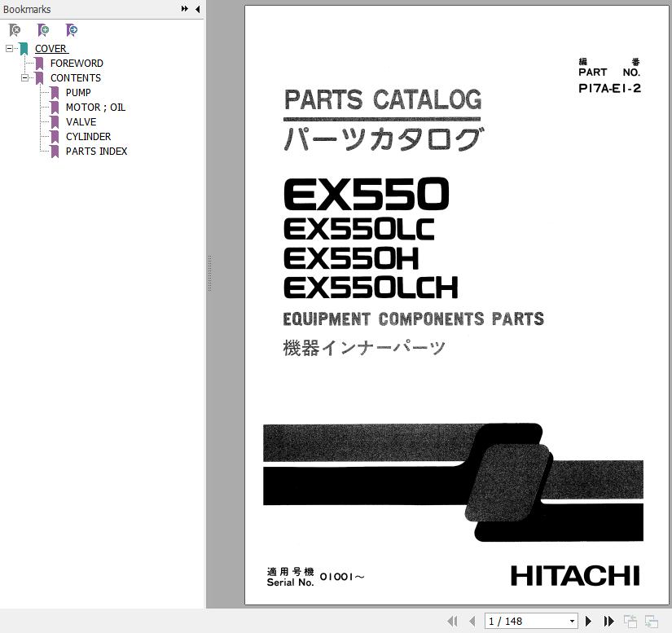Open the CYLINDER bookmark section
Image resolution: width=672 pixels, height=633 pixels.
[x=88, y=137]
